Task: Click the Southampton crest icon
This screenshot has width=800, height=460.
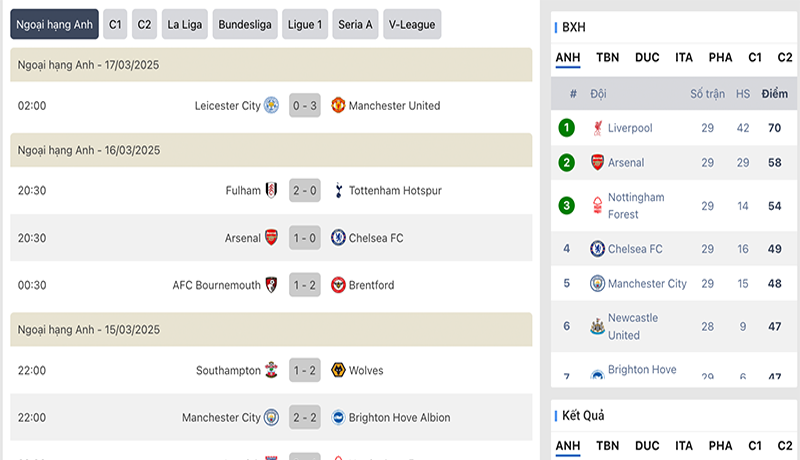Action: tap(271, 370)
